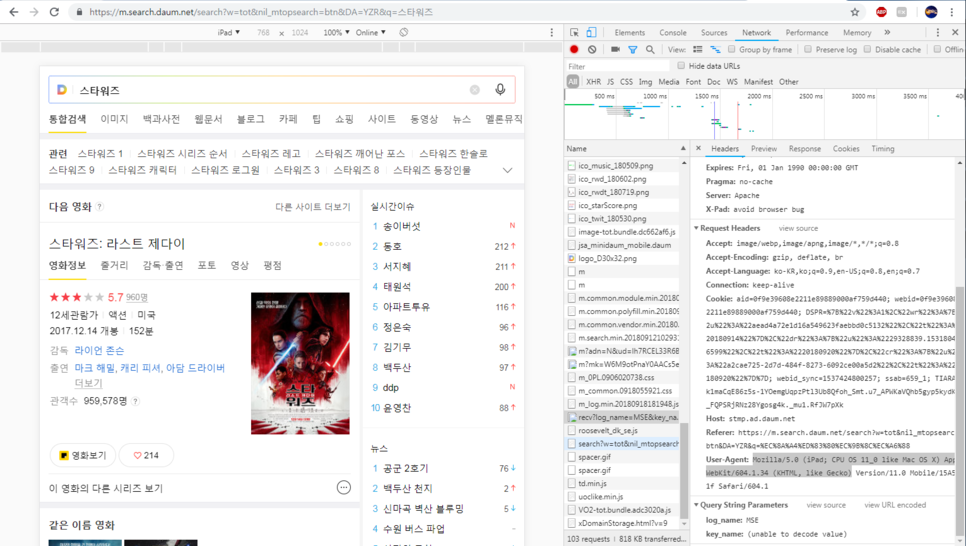The height and width of the screenshot is (546, 966).
Task: Select CSS filter type
Action: [x=626, y=81]
